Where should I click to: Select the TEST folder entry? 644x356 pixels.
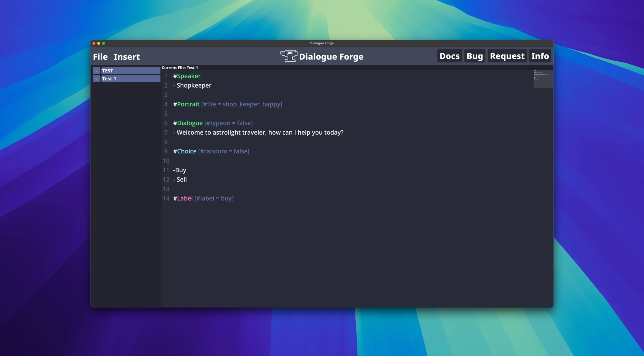(130, 71)
